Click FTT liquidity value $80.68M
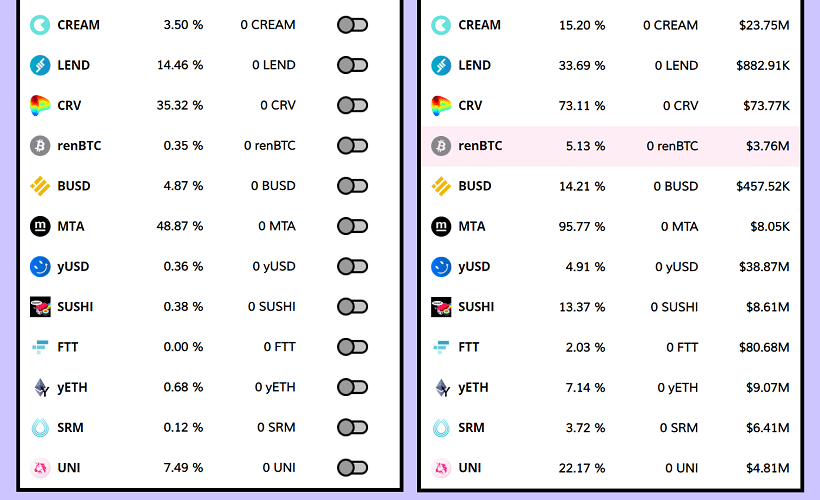The width and height of the screenshot is (820, 500). [x=767, y=347]
